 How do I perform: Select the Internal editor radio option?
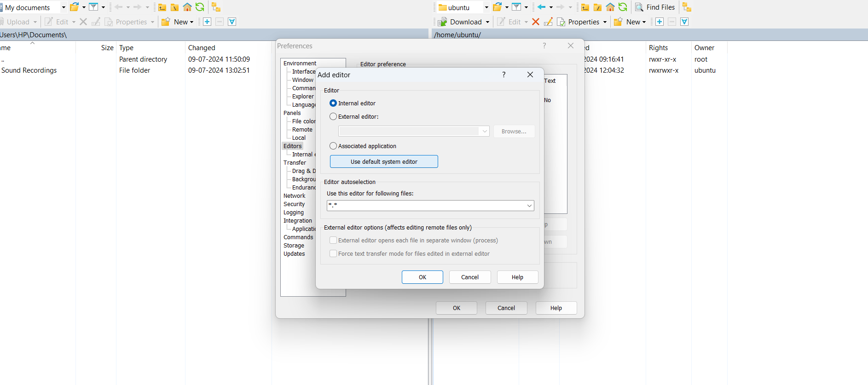(x=333, y=103)
